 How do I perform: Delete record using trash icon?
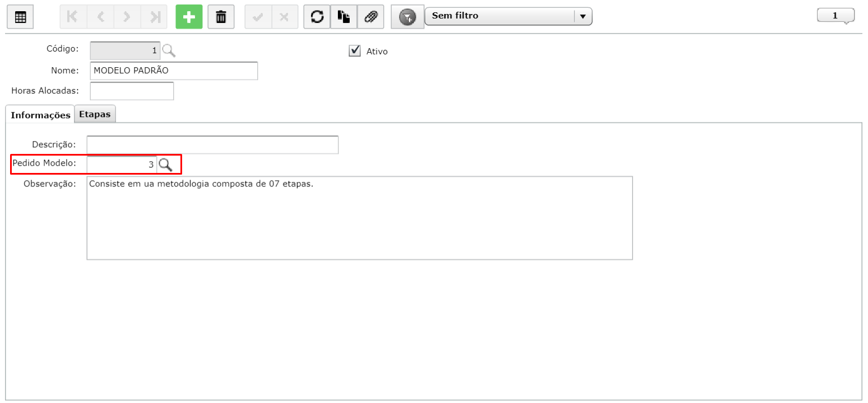click(x=221, y=17)
